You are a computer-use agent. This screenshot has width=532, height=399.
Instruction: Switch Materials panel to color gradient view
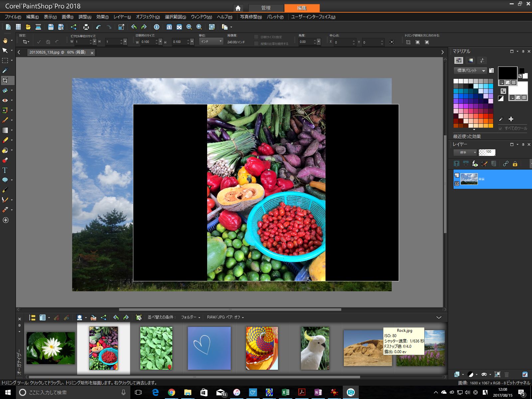click(470, 60)
